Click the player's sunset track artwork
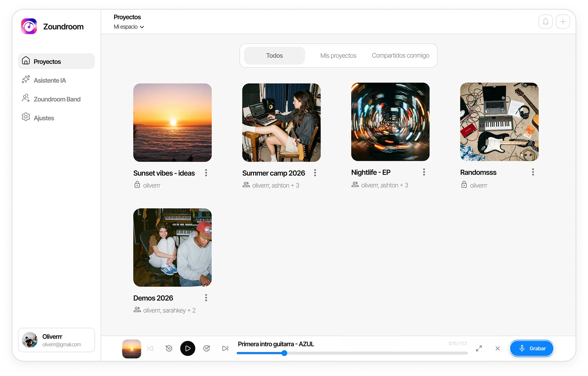 click(131, 349)
